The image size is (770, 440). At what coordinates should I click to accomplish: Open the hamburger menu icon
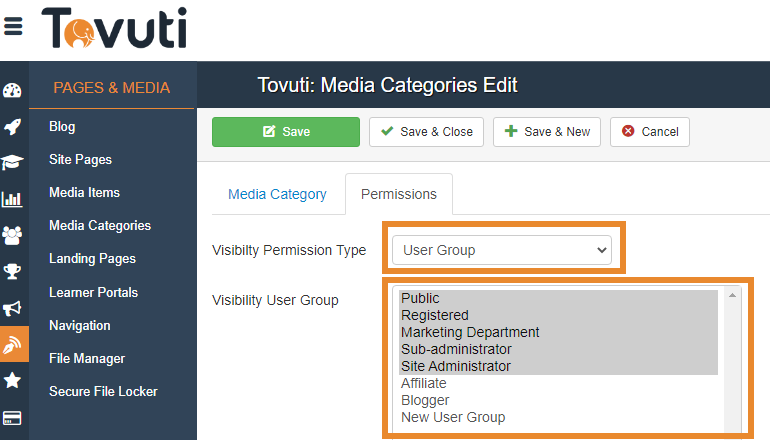point(13,27)
